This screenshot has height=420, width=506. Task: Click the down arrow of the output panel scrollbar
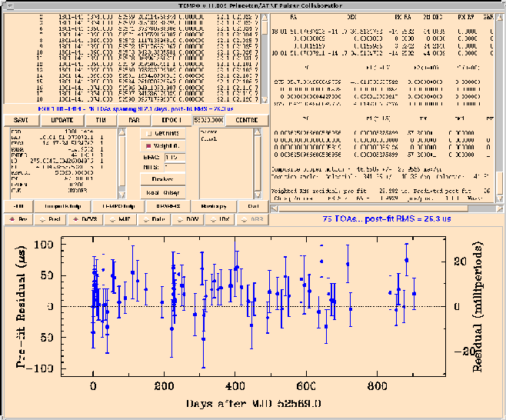pos(500,198)
